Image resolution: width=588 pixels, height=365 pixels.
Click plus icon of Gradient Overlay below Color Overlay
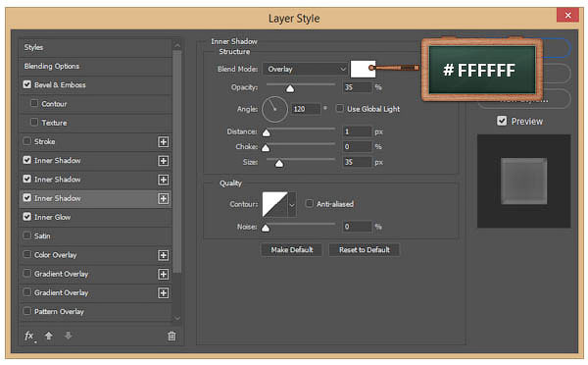coord(163,274)
